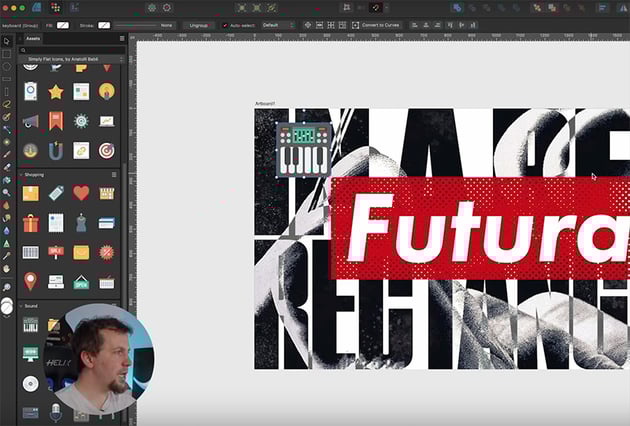Switch to the Assets panel tab
The width and height of the screenshot is (630, 426).
click(x=33, y=39)
